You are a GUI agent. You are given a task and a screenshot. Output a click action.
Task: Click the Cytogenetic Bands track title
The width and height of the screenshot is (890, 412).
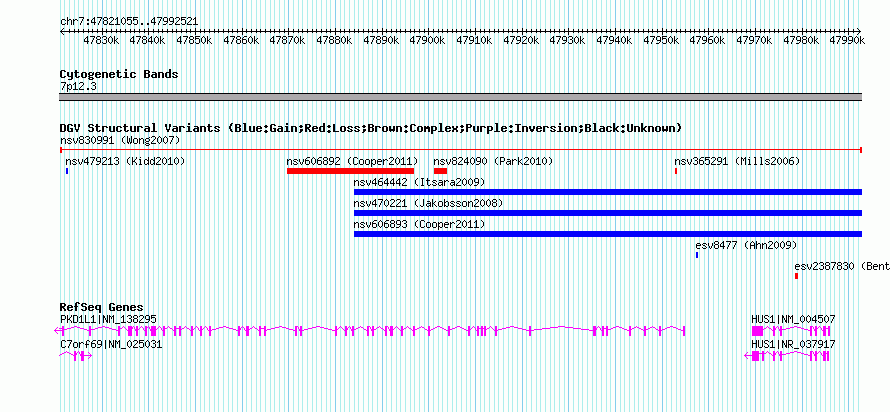(119, 74)
